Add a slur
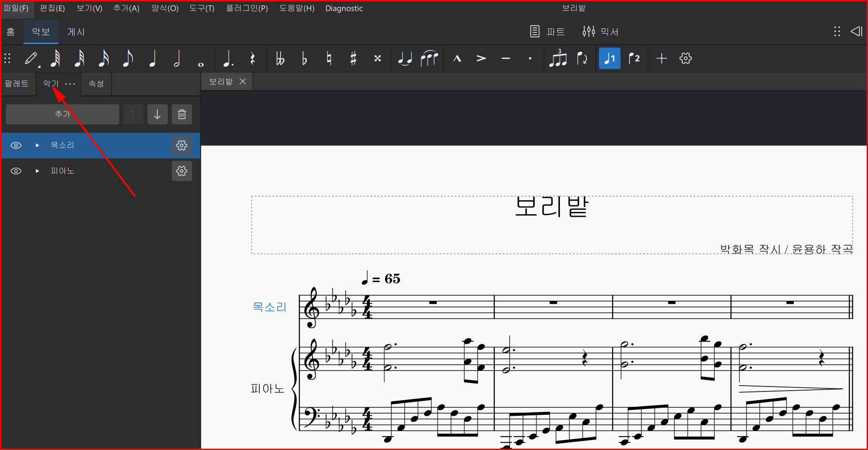 pos(430,58)
